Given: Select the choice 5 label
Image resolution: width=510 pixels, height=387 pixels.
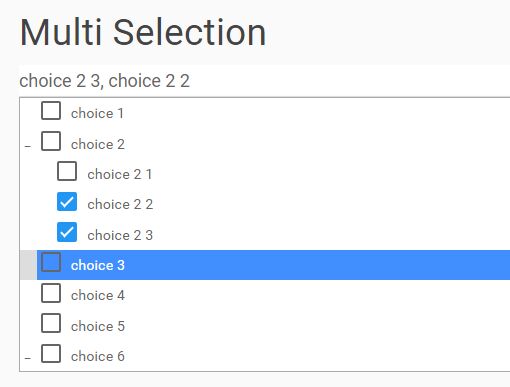Looking at the screenshot, I should click(x=98, y=326).
